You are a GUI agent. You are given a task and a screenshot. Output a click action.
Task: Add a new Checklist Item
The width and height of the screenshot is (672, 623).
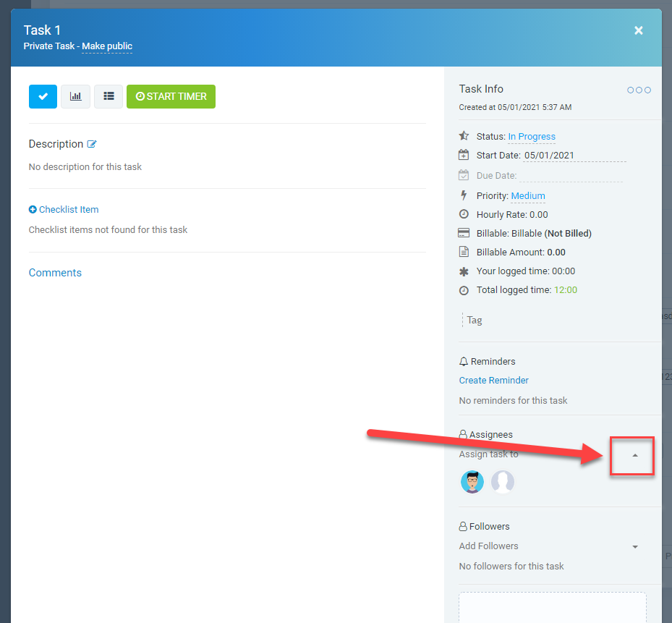64,209
